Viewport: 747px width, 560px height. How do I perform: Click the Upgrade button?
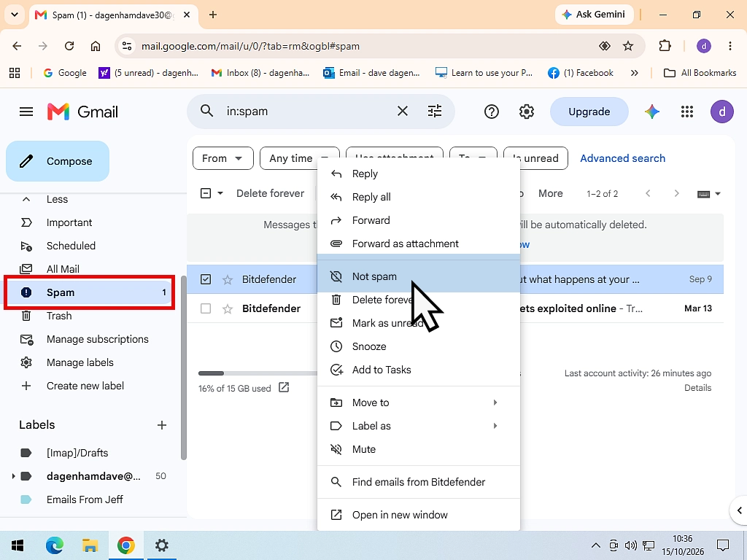click(x=589, y=112)
